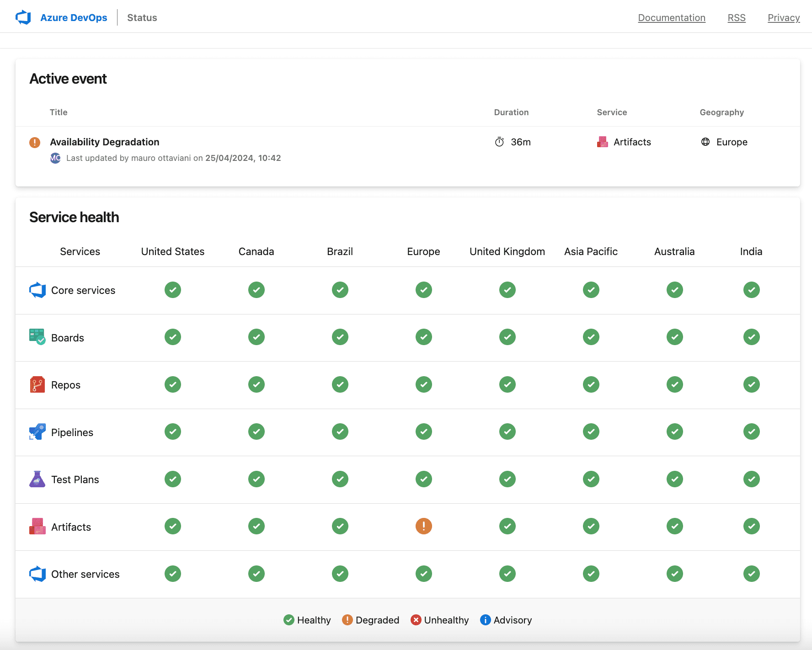Click the Service health heading
The image size is (812, 650).
pyautogui.click(x=74, y=217)
